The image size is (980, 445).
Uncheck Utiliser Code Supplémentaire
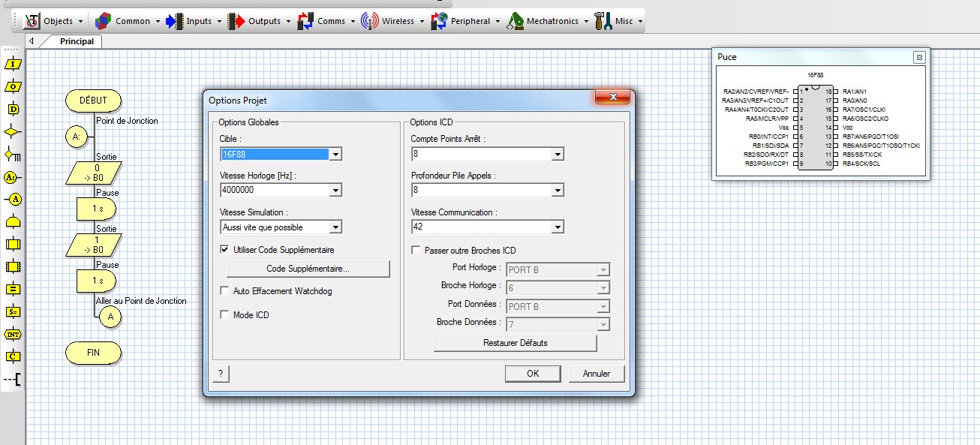(x=224, y=249)
